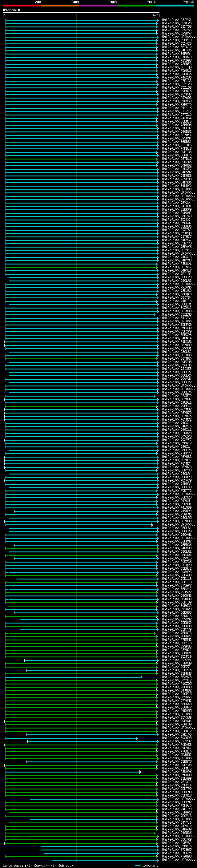Select label UniRef100_Q75AP7
Viewport: 197px width, 868px height.
tap(177, 586)
